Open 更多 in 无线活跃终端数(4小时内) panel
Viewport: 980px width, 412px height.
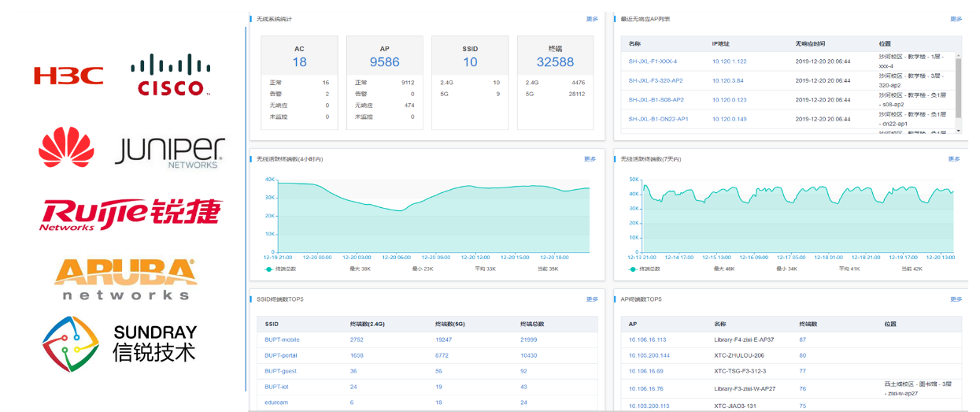(590, 159)
